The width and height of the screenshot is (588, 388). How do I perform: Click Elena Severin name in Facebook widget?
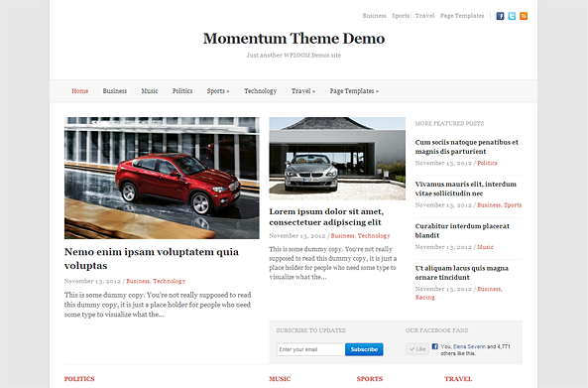469,346
